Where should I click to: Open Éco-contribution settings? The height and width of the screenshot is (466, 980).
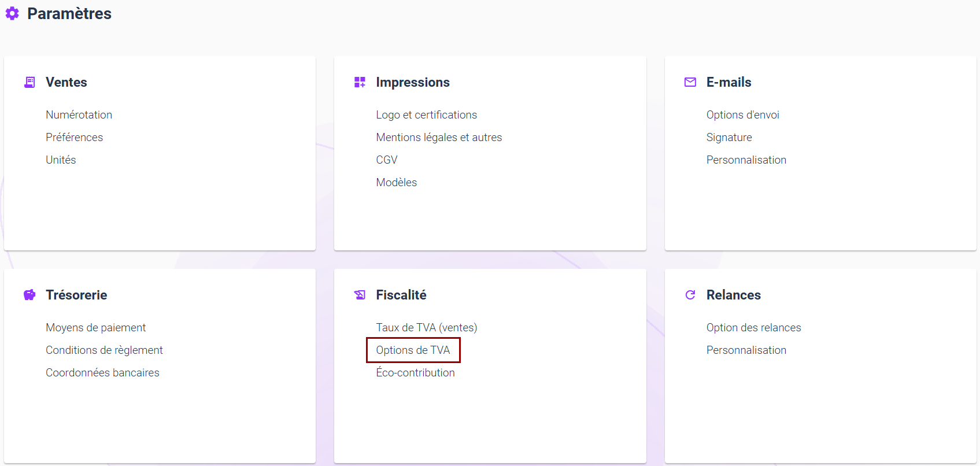[x=415, y=372]
